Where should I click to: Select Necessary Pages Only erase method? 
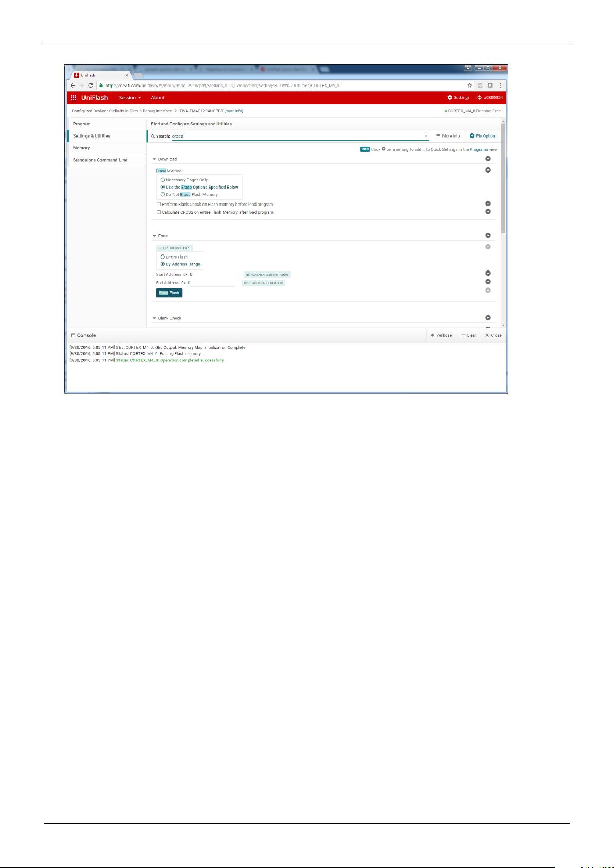(163, 180)
